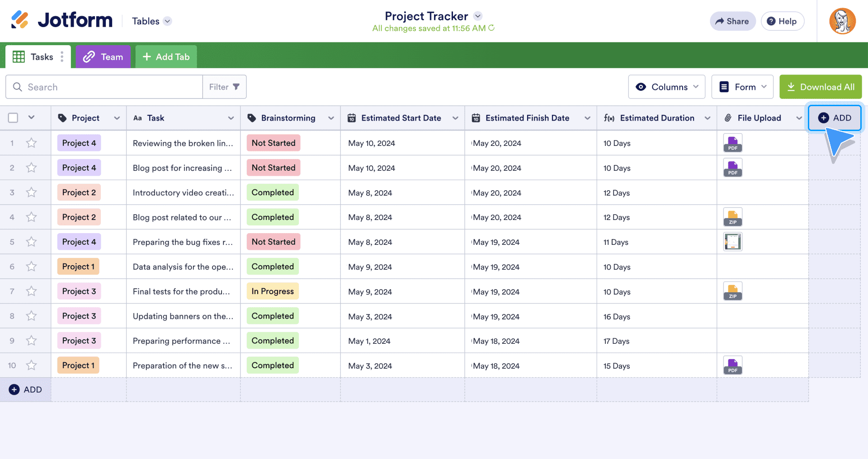Image resolution: width=868 pixels, height=459 pixels.
Task: Star the row 1 favorite toggle
Action: point(31,143)
